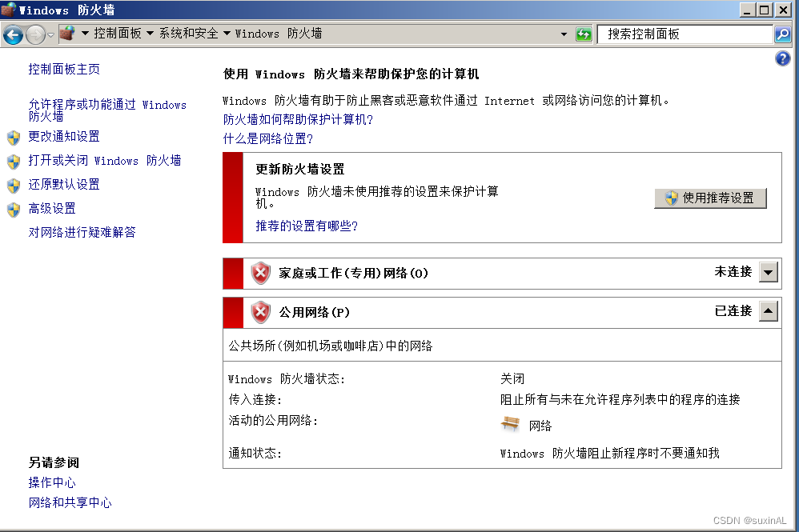Collapse the 公用网络 section arrow
Image resolution: width=799 pixels, height=532 pixels.
(769, 311)
